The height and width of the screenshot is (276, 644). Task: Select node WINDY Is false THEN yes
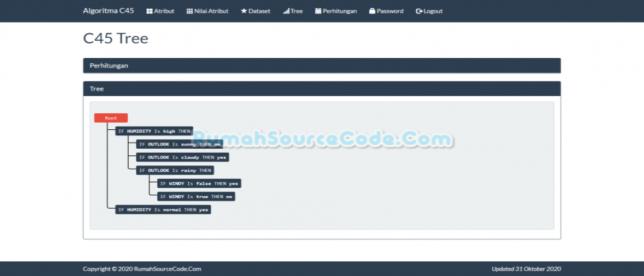click(199, 183)
